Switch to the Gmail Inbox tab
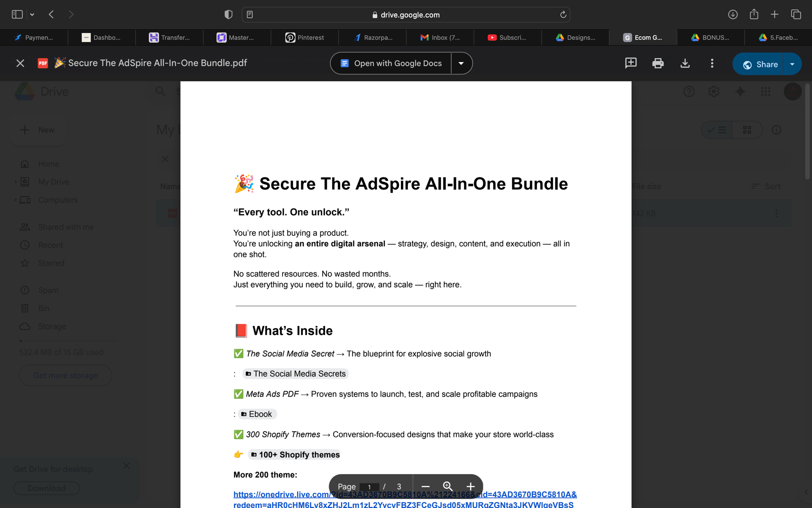Image resolution: width=812 pixels, height=508 pixels. pyautogui.click(x=440, y=38)
